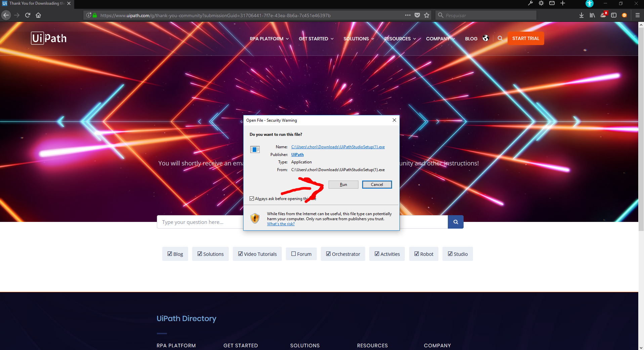Click the orange D extension icon
Image resolution: width=644 pixels, height=350 pixels.
coord(625,15)
